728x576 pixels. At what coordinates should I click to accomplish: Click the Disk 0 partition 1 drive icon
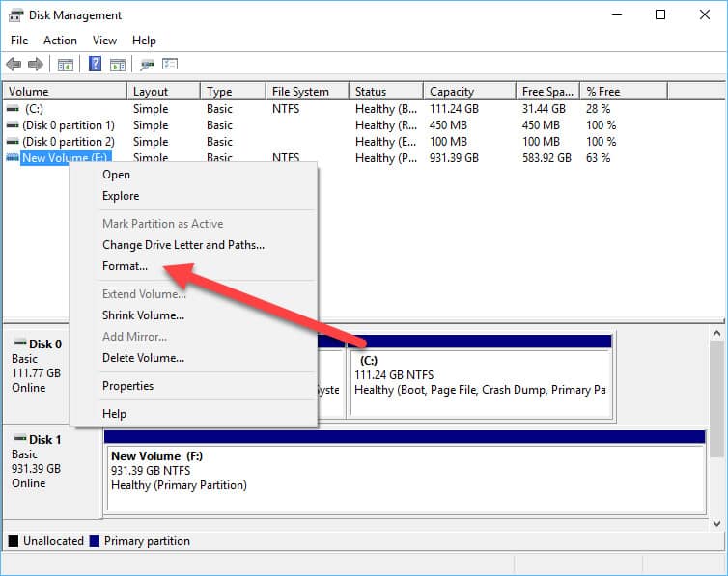pos(13,125)
